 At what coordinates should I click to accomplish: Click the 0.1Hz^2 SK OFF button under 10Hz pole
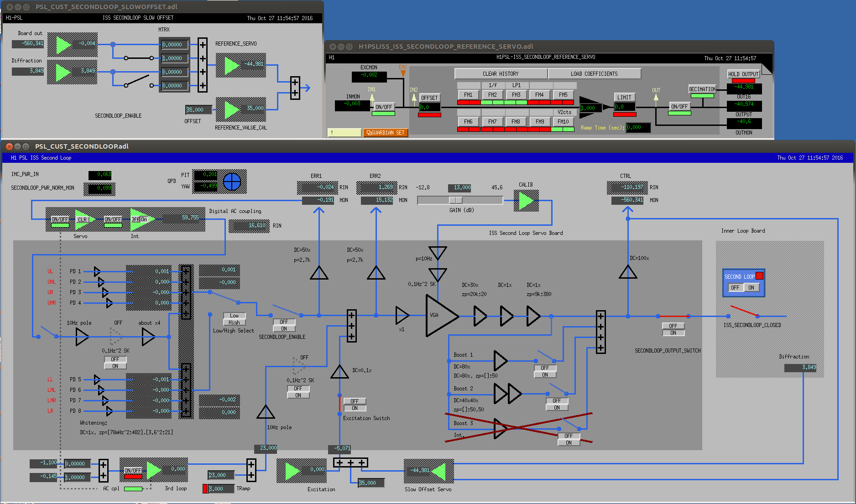pyautogui.click(x=115, y=359)
